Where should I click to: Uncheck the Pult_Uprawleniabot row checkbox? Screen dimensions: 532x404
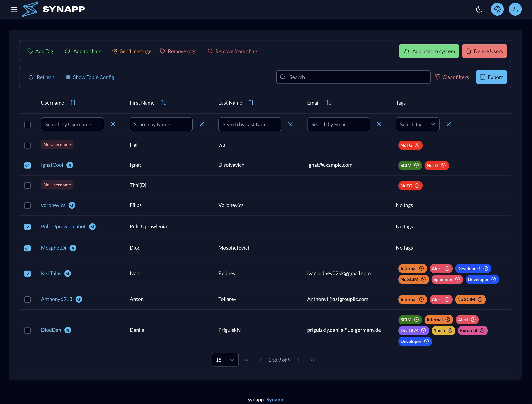click(27, 227)
